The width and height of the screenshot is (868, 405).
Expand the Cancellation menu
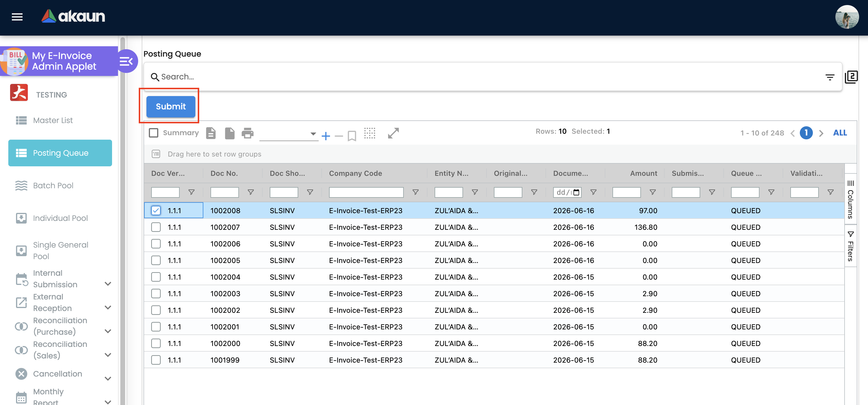coord(108,378)
